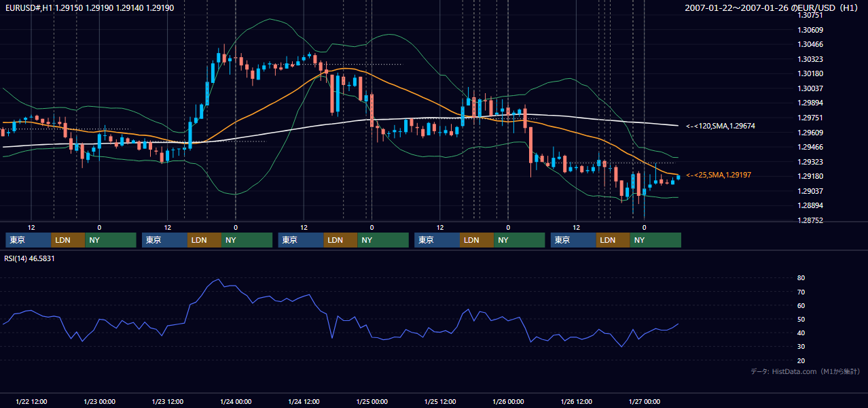Click the rightmost NY session block

(x=655, y=240)
